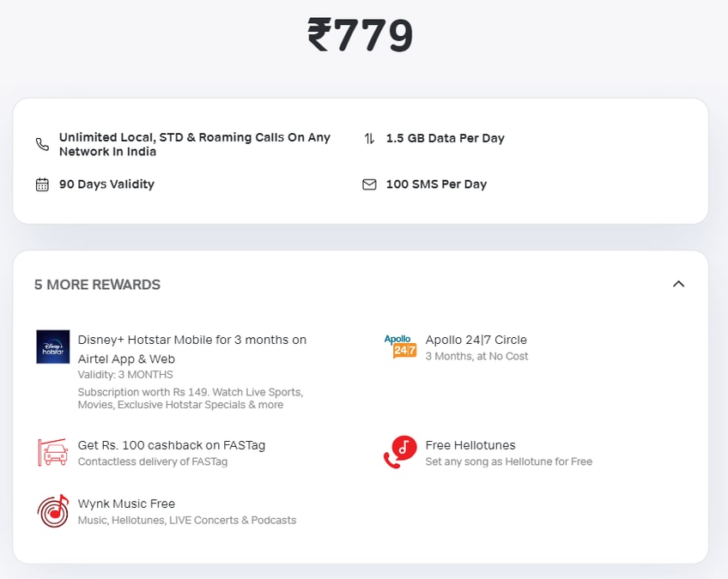The width and height of the screenshot is (728, 579).
Task: Click the Wynk Music Free text label
Action: point(127,504)
